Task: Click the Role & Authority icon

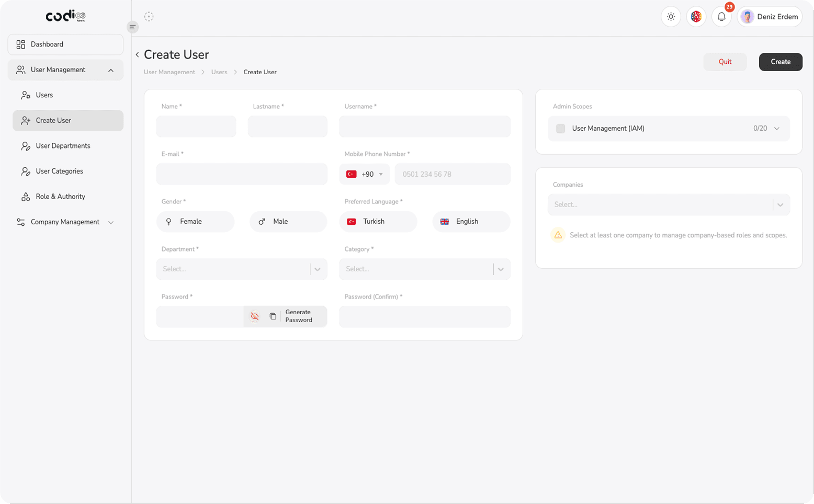Action: click(26, 197)
